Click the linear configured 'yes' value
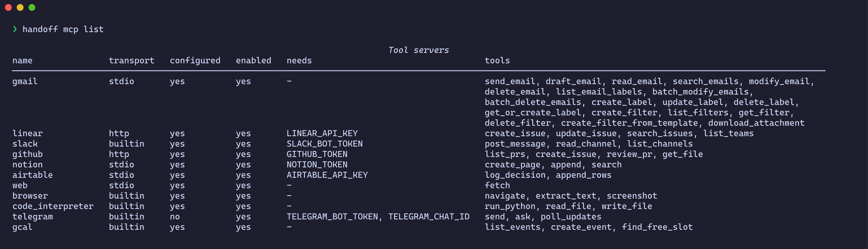 click(x=177, y=133)
